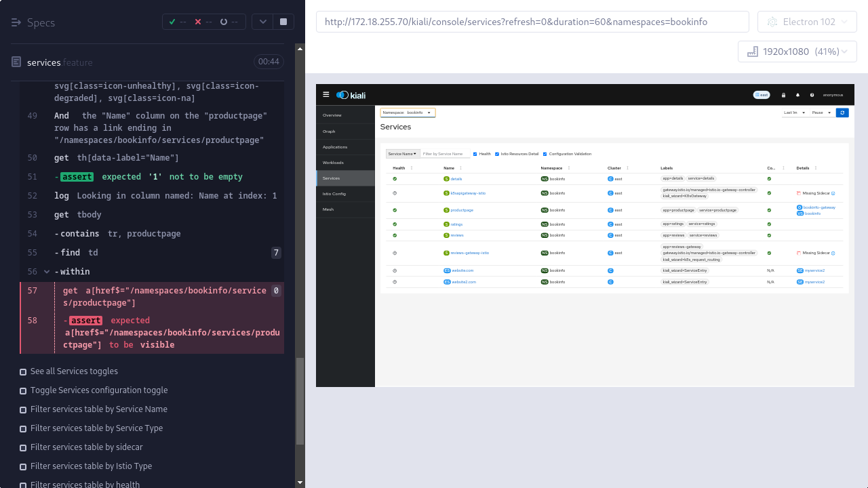This screenshot has height=488, width=868.
Task: Click the scroll down arrow of command log
Action: coord(300,483)
